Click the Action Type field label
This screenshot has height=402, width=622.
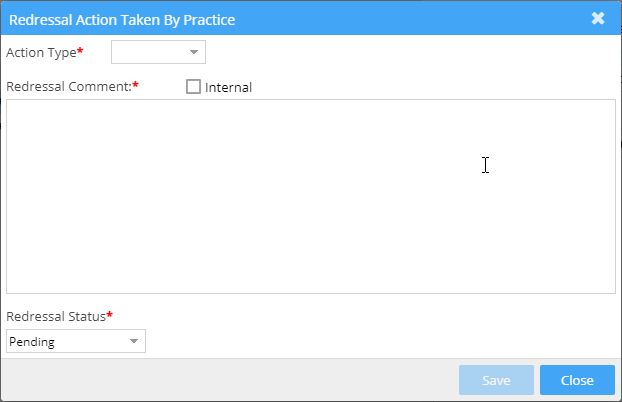tap(41, 51)
